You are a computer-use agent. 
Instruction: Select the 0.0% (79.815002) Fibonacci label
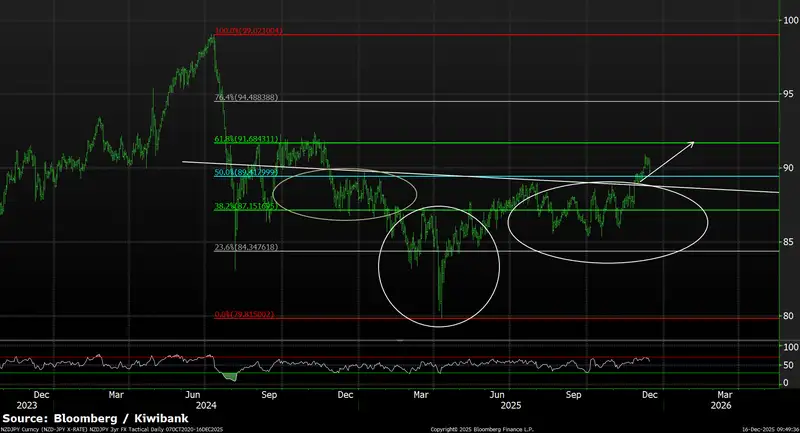244,314
